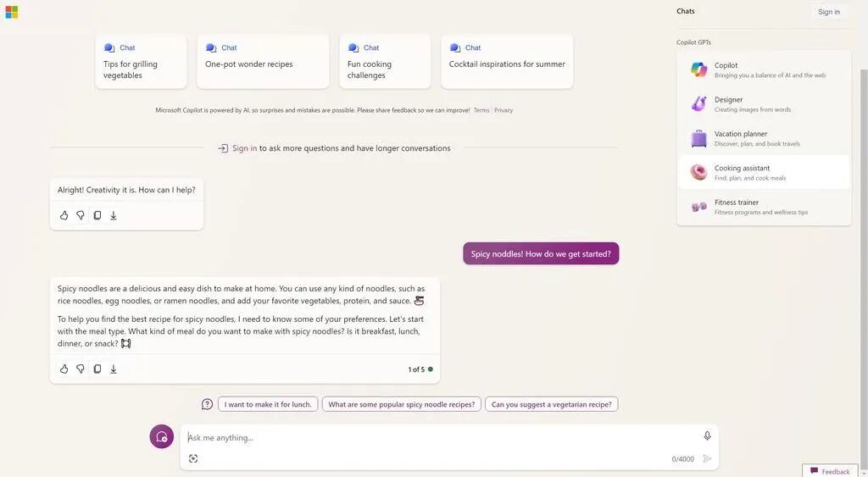Click the Fitness trainer dumbbell icon
Viewport: 868px width, 477px height.
(x=698, y=207)
